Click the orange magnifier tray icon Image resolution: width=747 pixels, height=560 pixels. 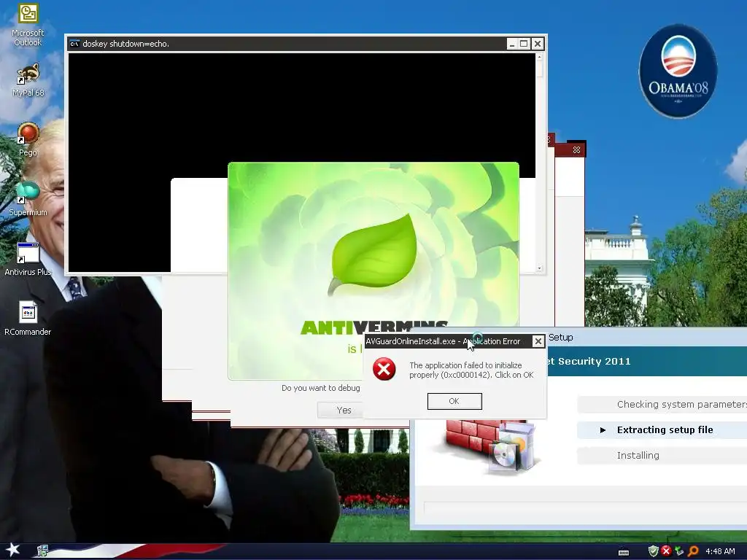pos(693,551)
